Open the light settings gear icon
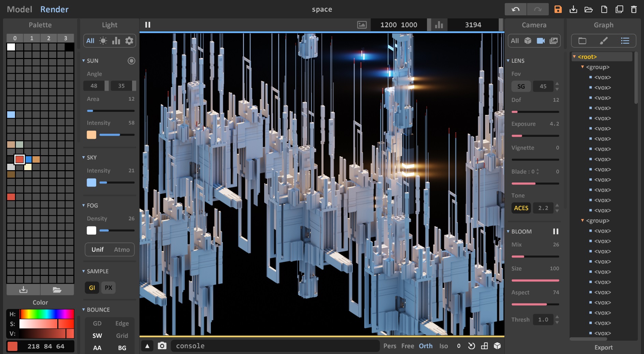The image size is (644, 354). (129, 41)
